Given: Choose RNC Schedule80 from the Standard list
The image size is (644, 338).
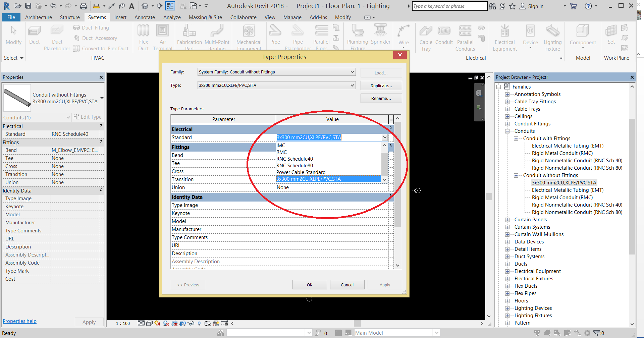Looking at the screenshot, I should point(295,165).
